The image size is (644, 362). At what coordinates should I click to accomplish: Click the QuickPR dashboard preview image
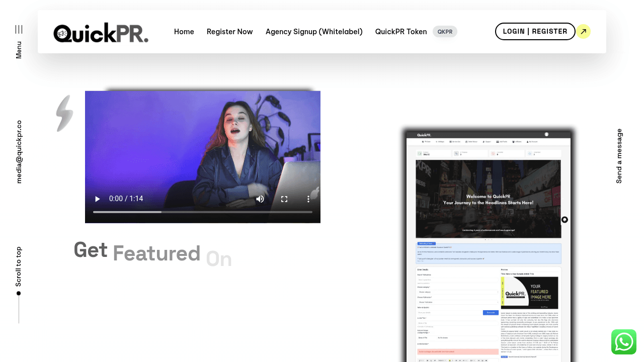488,246
